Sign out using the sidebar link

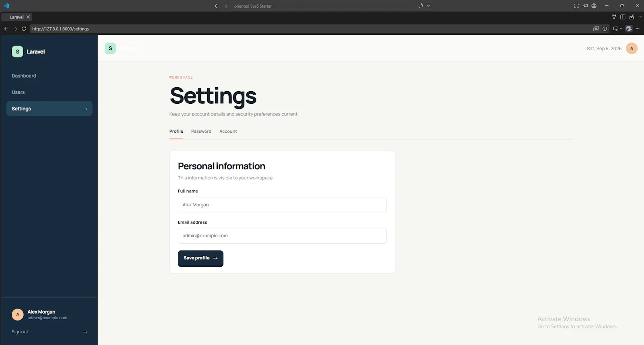point(20,332)
